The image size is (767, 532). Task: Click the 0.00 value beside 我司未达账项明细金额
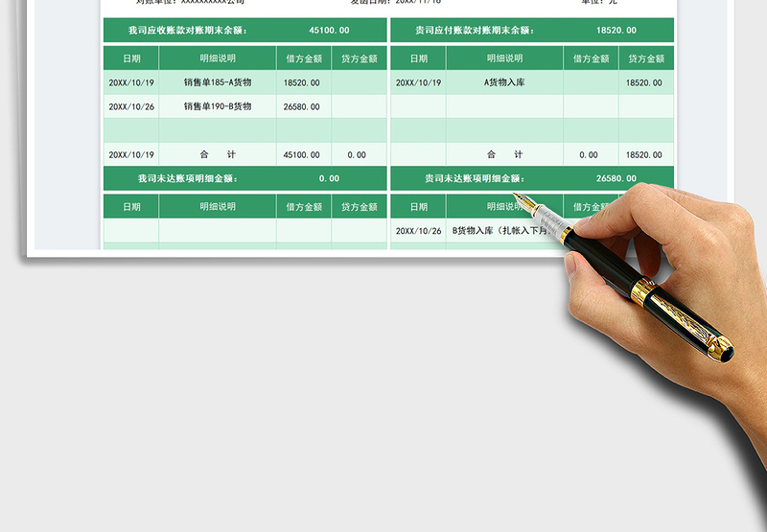pyautogui.click(x=329, y=178)
